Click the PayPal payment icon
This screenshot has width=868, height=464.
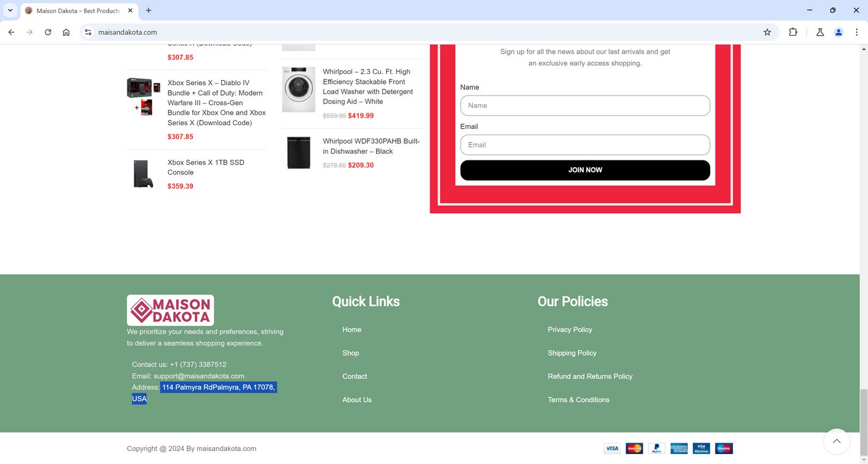(x=657, y=449)
